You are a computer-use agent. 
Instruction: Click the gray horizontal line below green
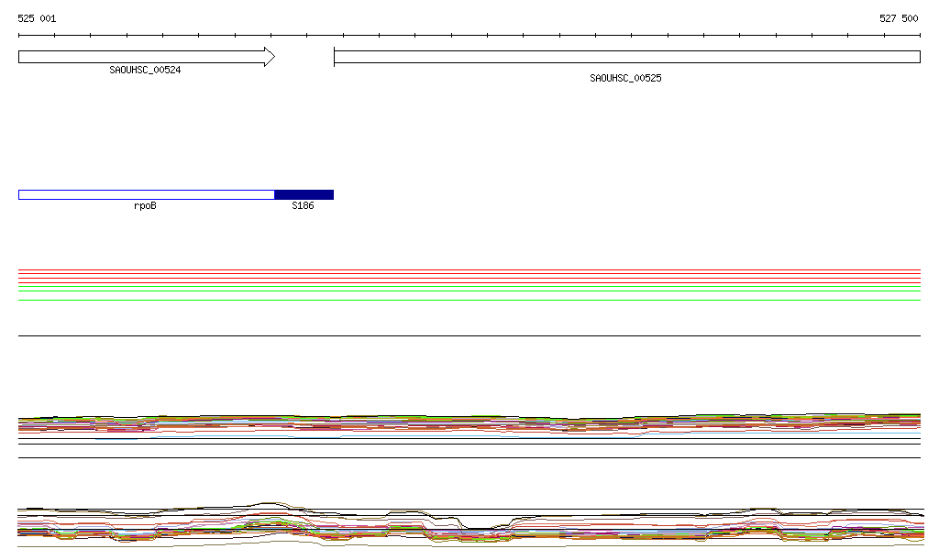[469, 300]
